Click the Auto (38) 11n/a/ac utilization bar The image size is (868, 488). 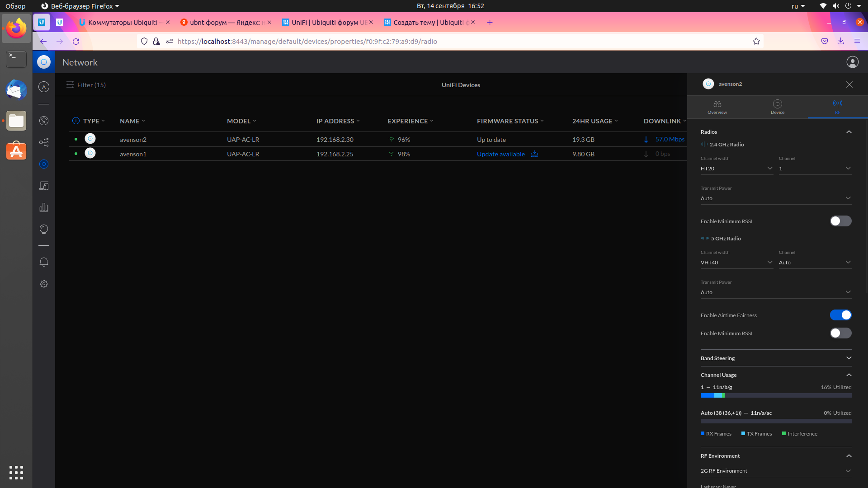pyautogui.click(x=776, y=421)
